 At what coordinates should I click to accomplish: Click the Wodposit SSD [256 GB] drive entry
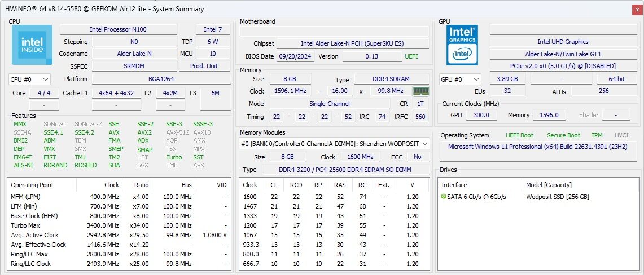click(x=557, y=197)
